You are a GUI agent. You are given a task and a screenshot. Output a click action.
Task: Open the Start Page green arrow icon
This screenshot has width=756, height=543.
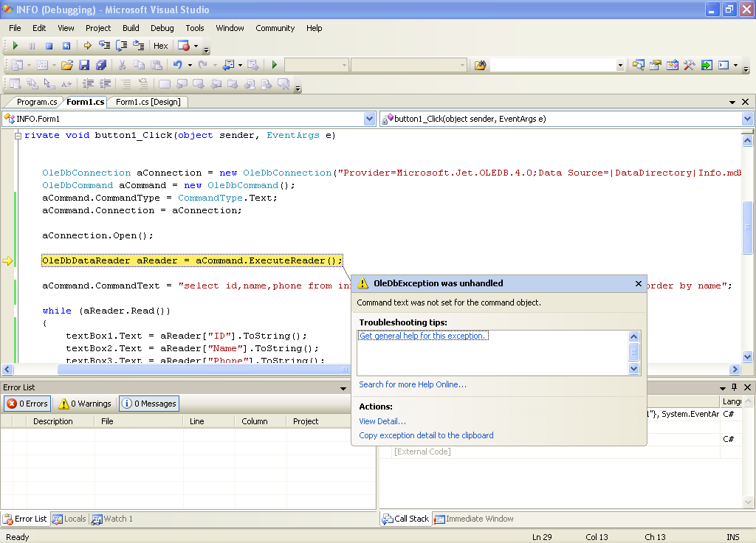(707, 65)
